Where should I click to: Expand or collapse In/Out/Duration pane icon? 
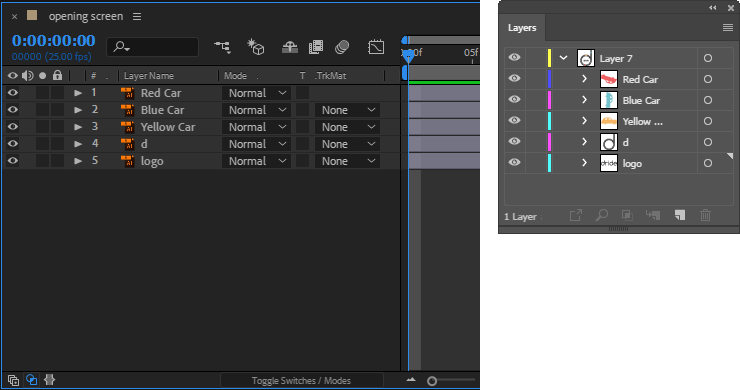[x=50, y=380]
